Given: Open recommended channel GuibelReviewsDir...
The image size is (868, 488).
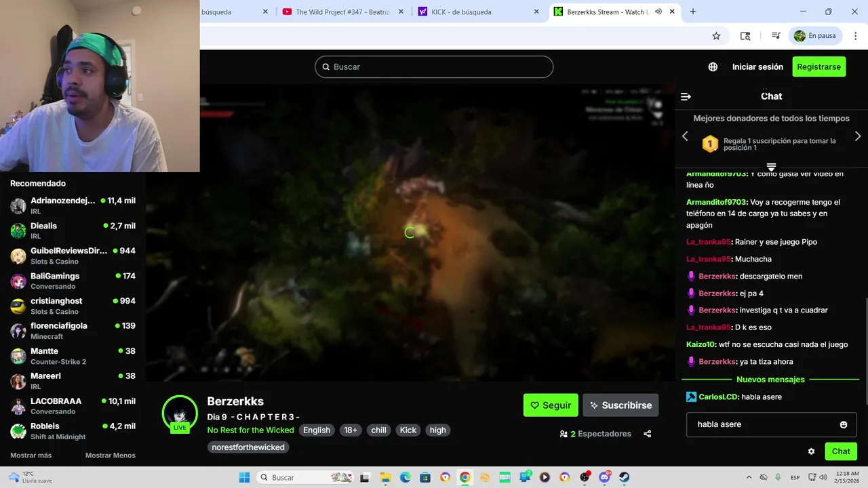Looking at the screenshot, I should tap(73, 256).
